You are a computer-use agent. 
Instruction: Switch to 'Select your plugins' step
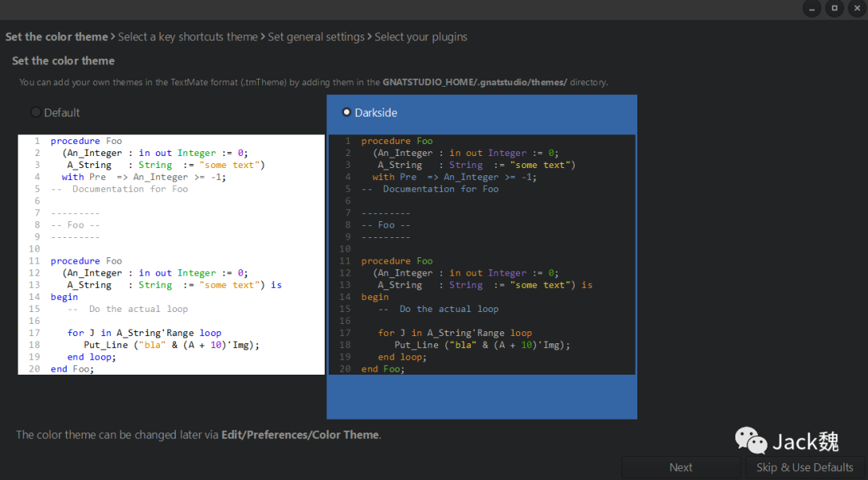point(420,37)
